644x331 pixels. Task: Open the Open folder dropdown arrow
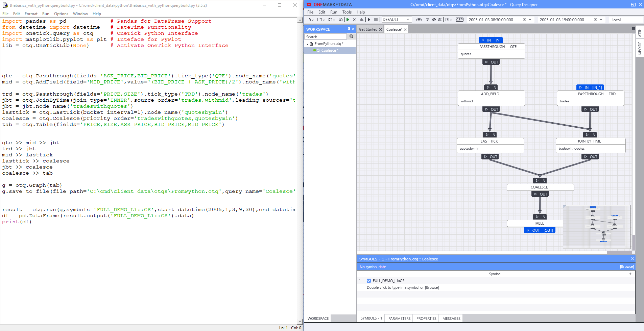click(324, 20)
